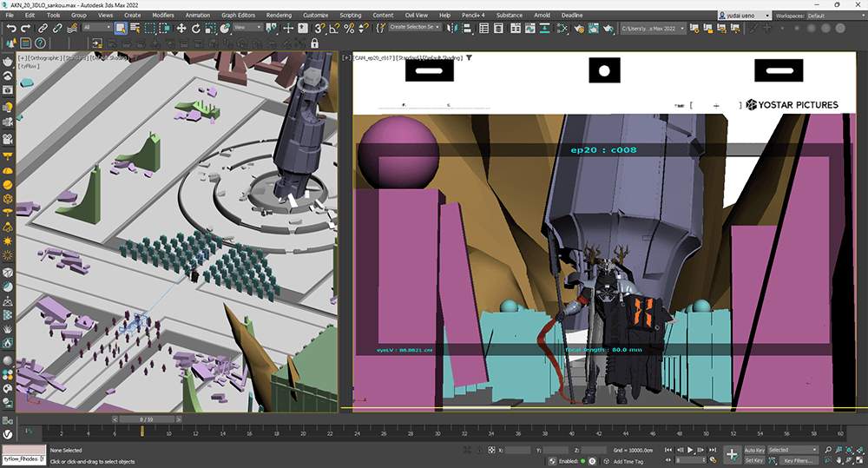Image resolution: width=868 pixels, height=468 pixels.
Task: Play the animation
Action: [690, 451]
